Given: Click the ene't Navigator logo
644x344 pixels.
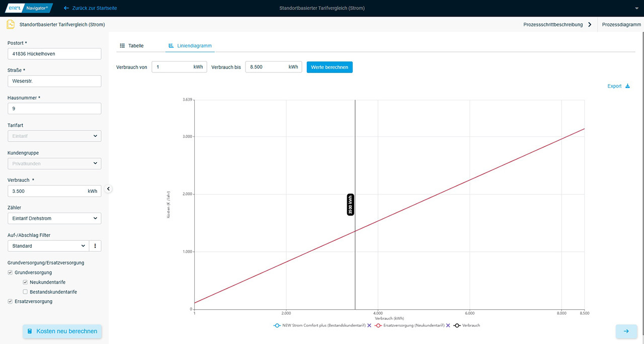Looking at the screenshot, I should [29, 8].
